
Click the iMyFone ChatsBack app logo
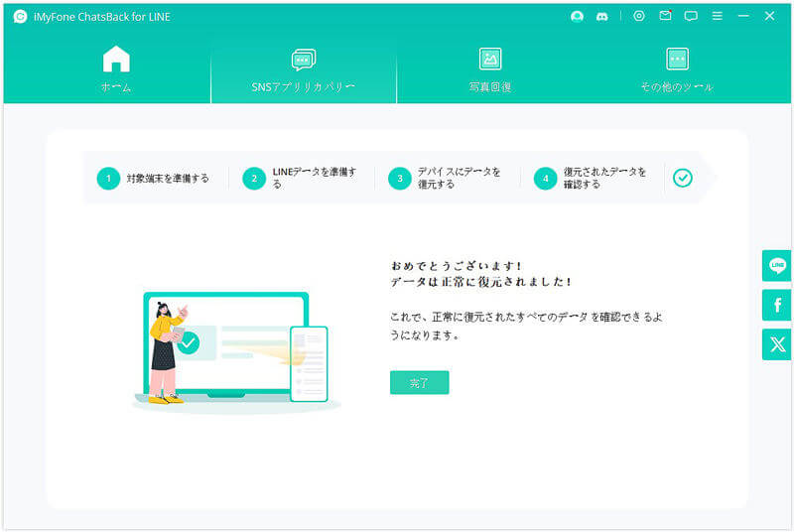click(20, 17)
